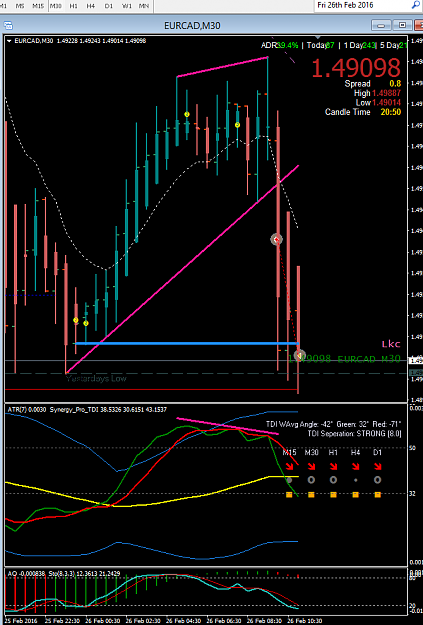
Task: Click the magnifier search icon
Action: point(416,5)
